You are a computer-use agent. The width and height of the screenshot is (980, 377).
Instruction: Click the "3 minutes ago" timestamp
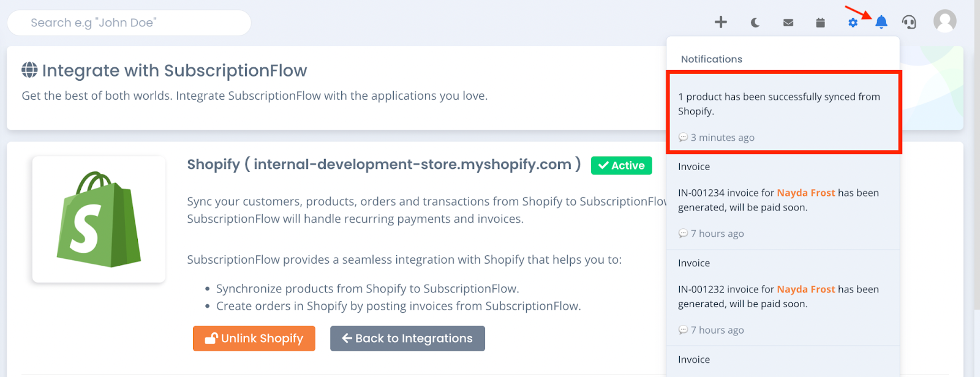(x=723, y=138)
